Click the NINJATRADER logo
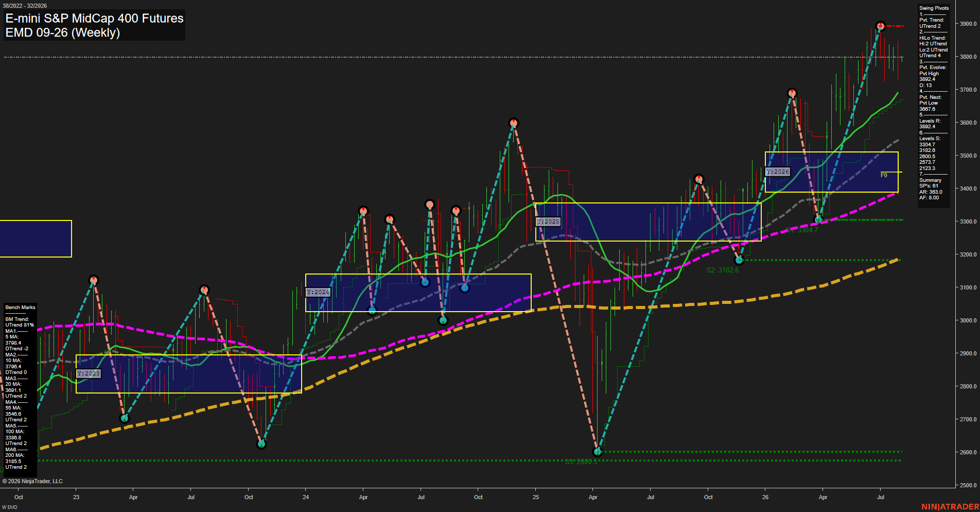This screenshot has height=512, width=980. [950, 507]
